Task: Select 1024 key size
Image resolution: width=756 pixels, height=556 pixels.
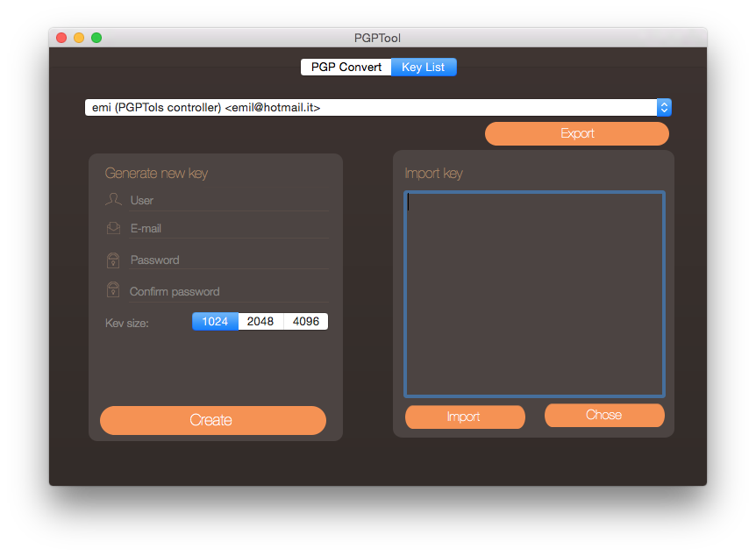Action: (215, 322)
